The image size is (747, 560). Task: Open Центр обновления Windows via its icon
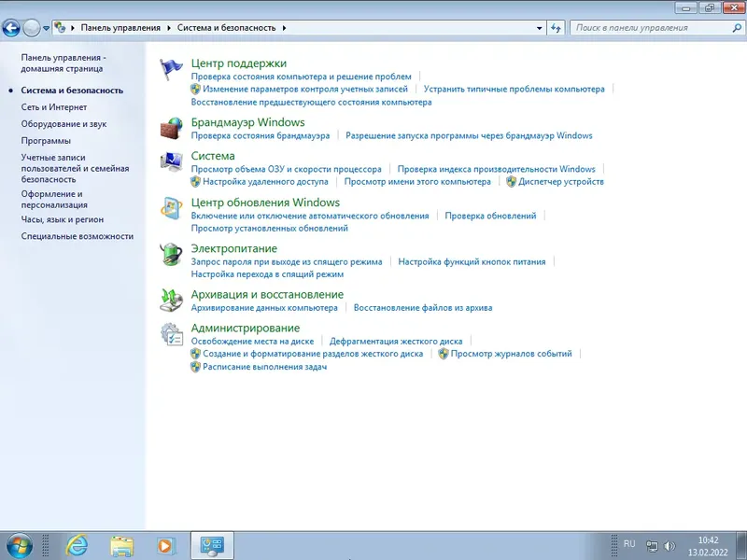[x=171, y=204]
